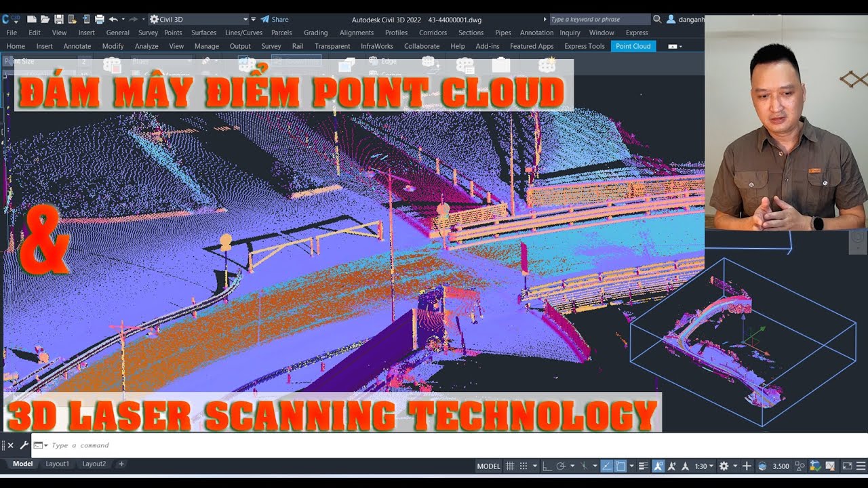Screen dimensions: 868x488
Task: Click the Save As icon
Action: [x=73, y=19]
